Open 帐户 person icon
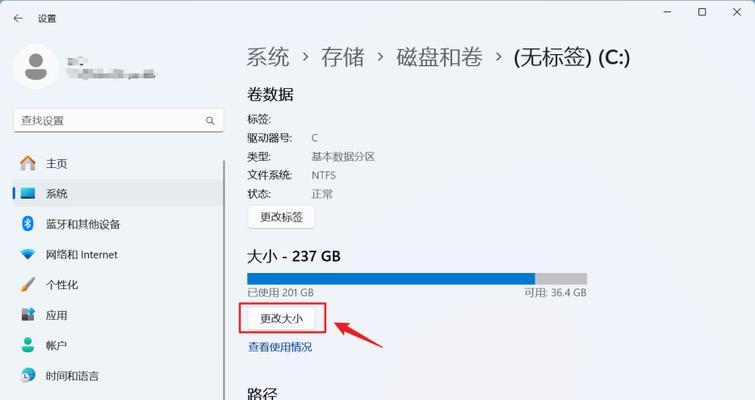The height and width of the screenshot is (400, 755). (x=28, y=345)
